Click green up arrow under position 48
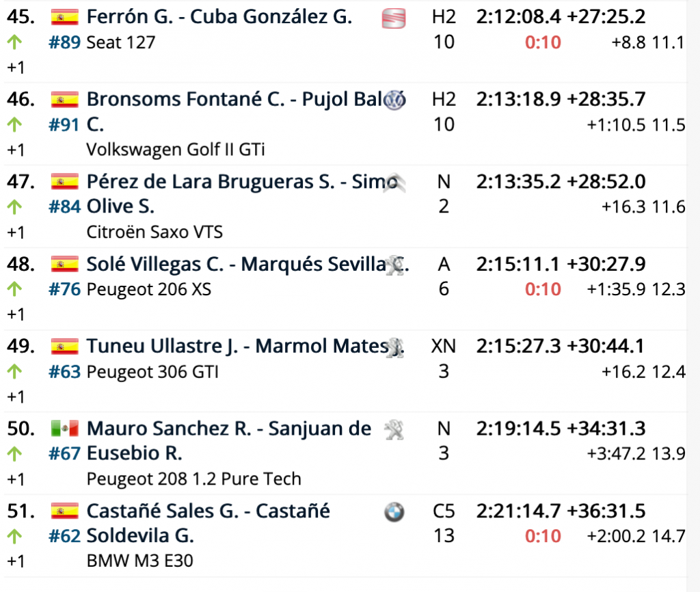Screen dimensions: 700x592 (x=14, y=290)
